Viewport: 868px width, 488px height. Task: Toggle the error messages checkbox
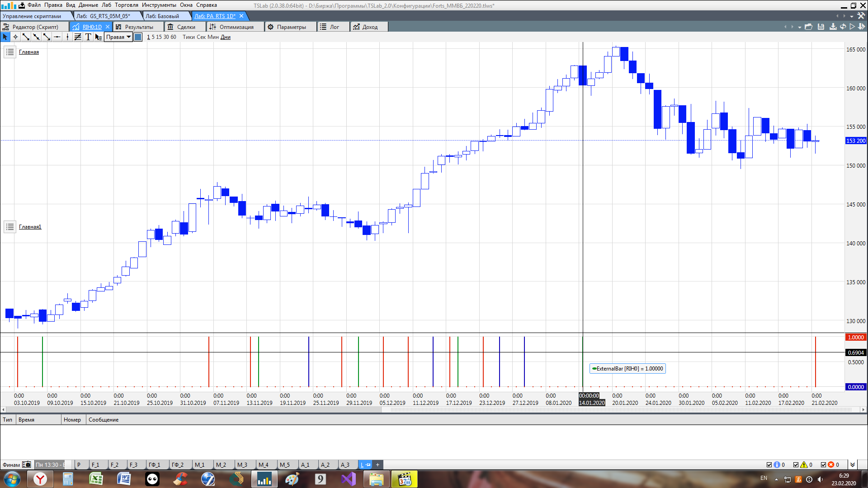[823, 465]
